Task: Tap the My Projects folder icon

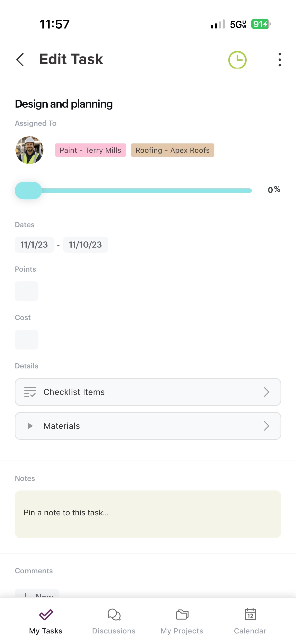Action: (x=182, y=615)
